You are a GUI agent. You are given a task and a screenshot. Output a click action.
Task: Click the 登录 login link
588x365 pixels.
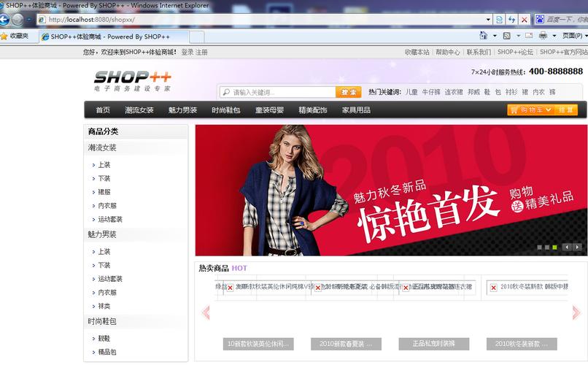187,53
